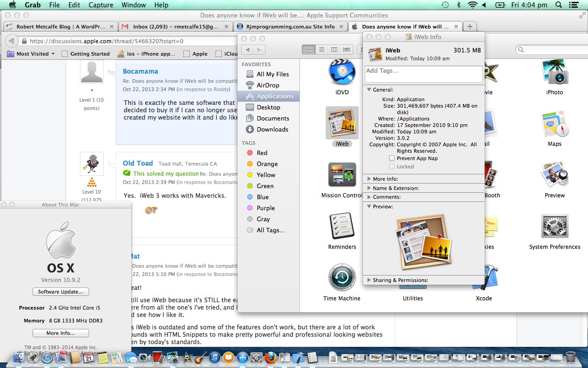Go back in the Finder window
The width and height of the screenshot is (588, 368).
[x=248, y=50]
